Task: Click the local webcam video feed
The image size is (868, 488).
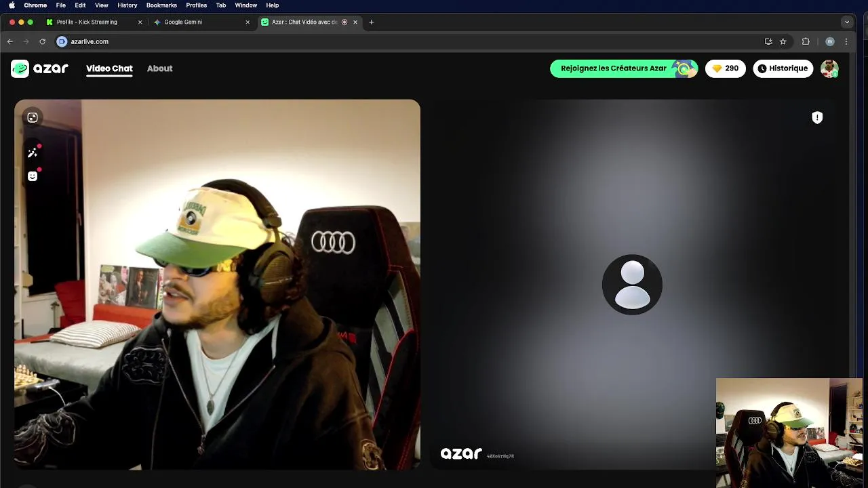Action: [217, 285]
